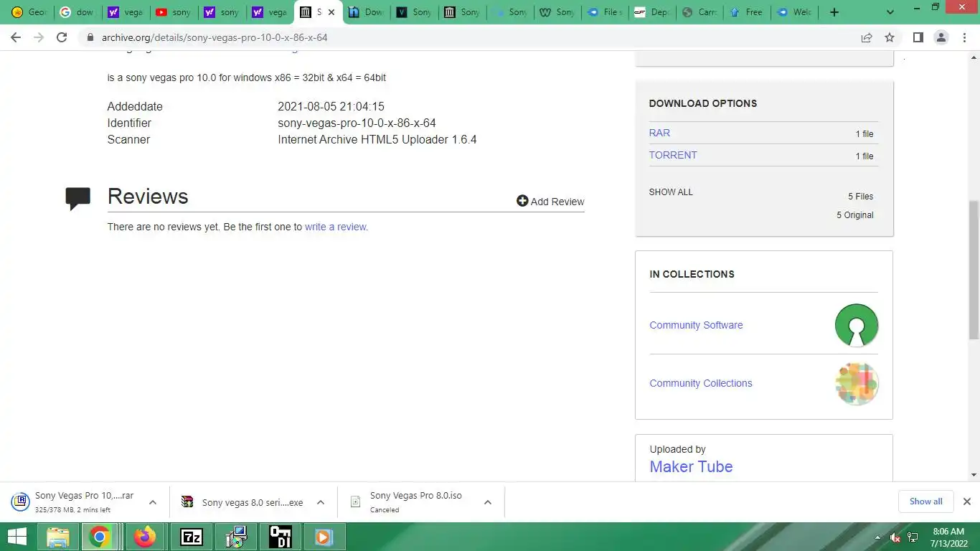The height and width of the screenshot is (551, 980).
Task: Go back with the browser back arrow
Action: (x=16, y=37)
